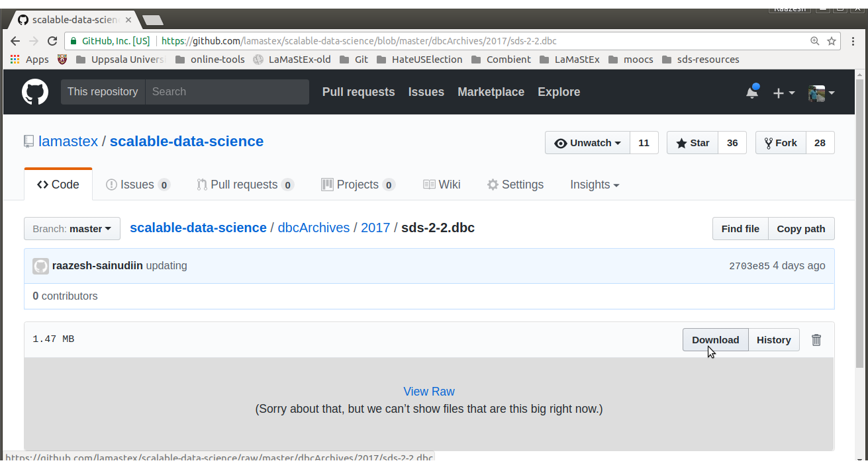This screenshot has width=868, height=469.
Task: Open the LaMaStEx-old bookmark
Action: [292, 60]
